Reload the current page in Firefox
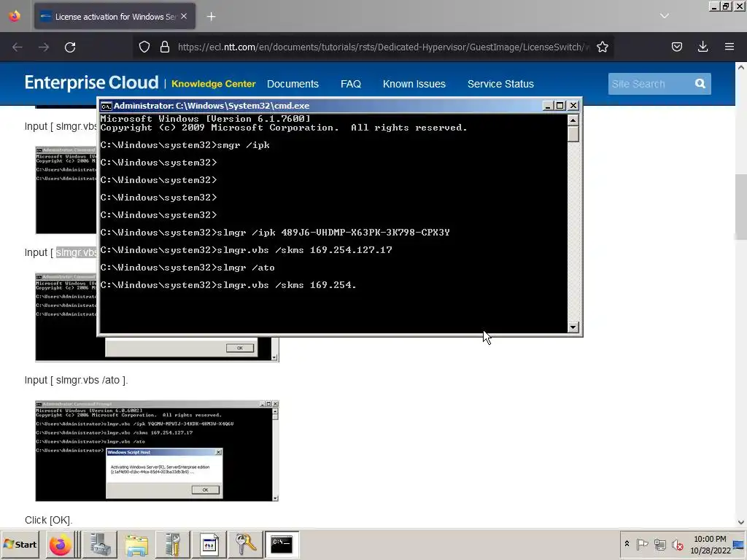 pyautogui.click(x=70, y=47)
